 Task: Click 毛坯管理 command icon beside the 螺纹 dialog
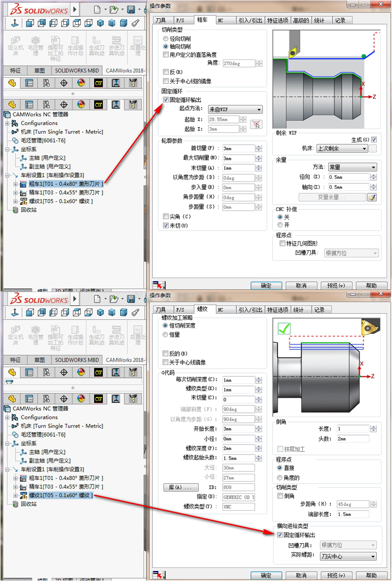(x=36, y=330)
